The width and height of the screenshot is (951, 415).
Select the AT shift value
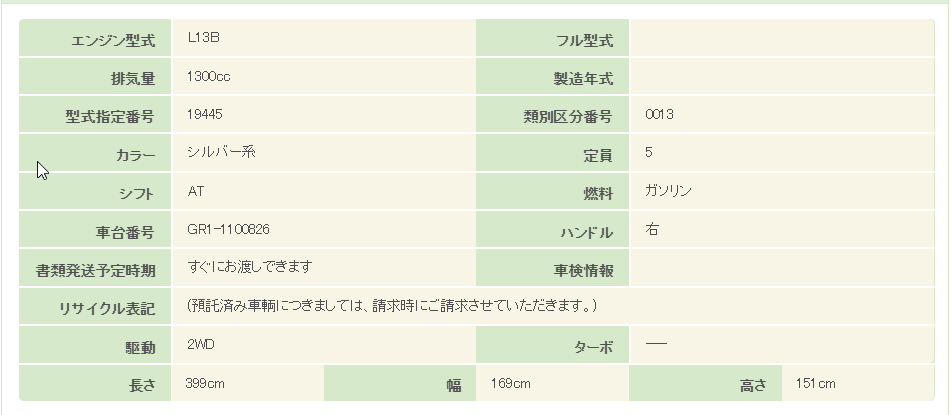196,190
